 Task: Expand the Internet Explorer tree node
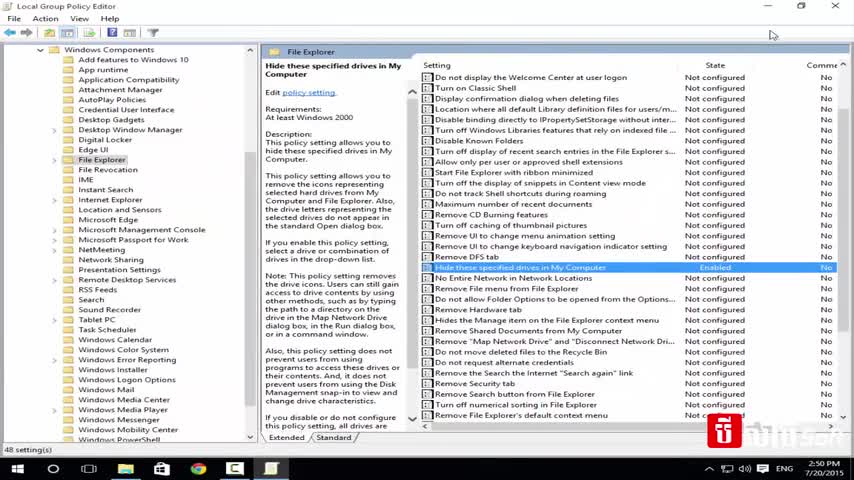54,200
